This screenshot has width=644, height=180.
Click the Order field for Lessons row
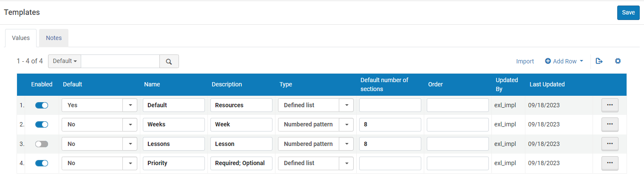click(x=458, y=144)
